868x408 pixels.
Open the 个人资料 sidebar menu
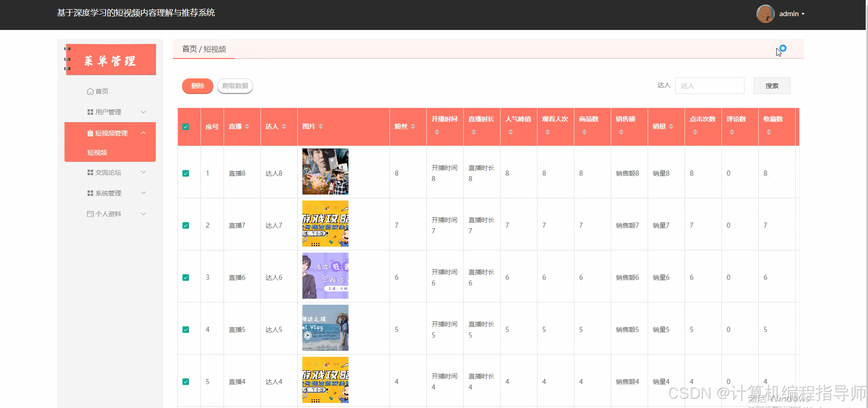point(110,214)
